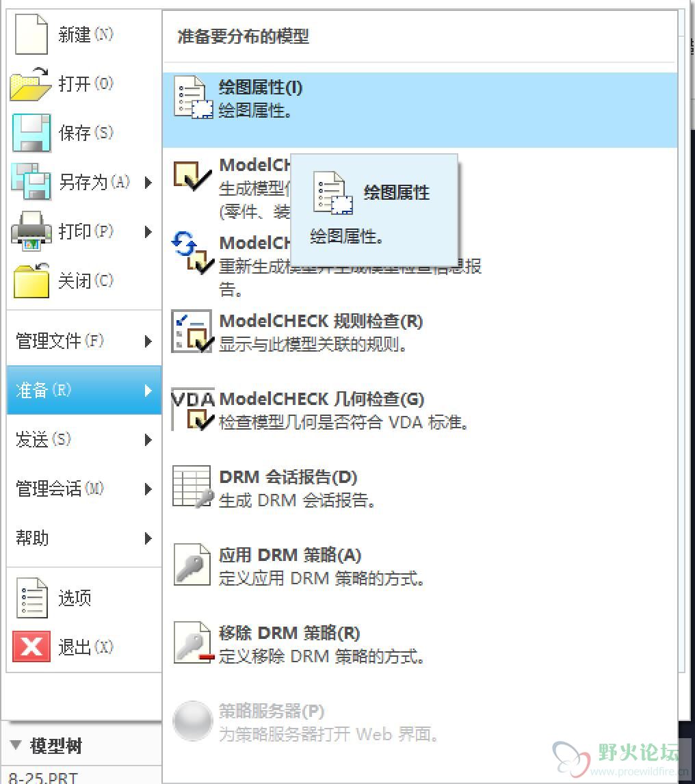Open 管理会话 (M) menu entry
The width and height of the screenshot is (695, 784).
[84, 488]
